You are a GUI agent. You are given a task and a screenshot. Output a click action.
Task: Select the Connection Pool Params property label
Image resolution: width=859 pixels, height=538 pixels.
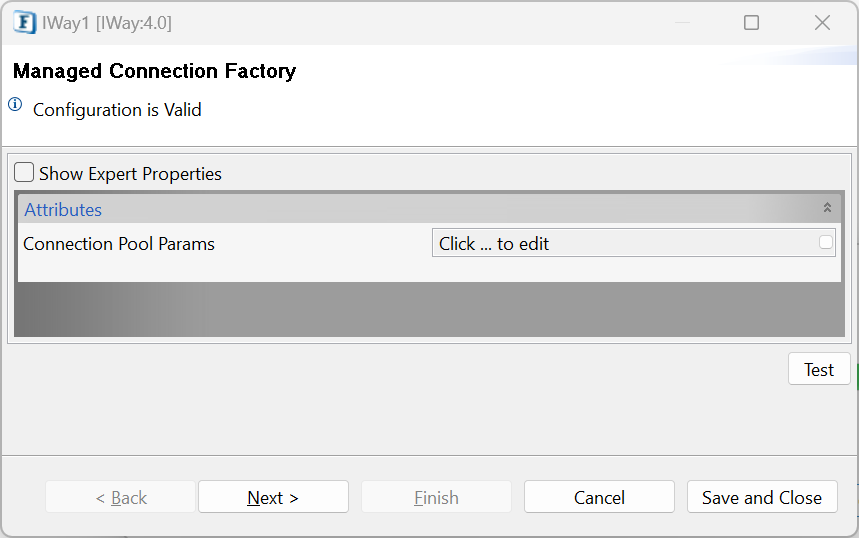(x=119, y=244)
